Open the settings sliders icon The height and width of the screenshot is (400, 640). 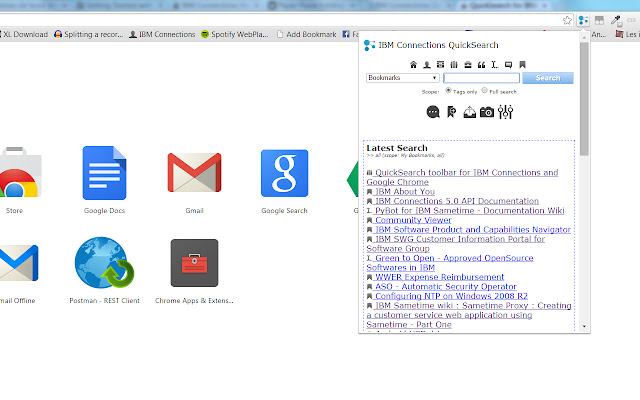point(505,112)
